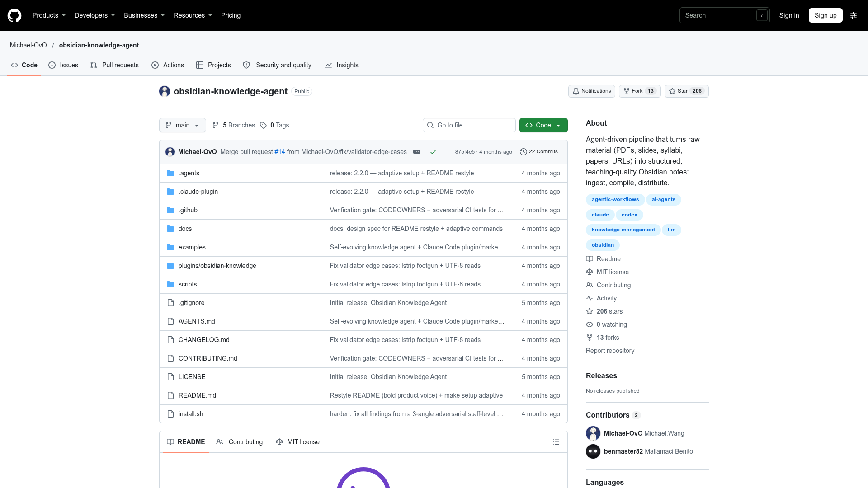
Task: View the 0 Tags link
Action: click(x=274, y=125)
